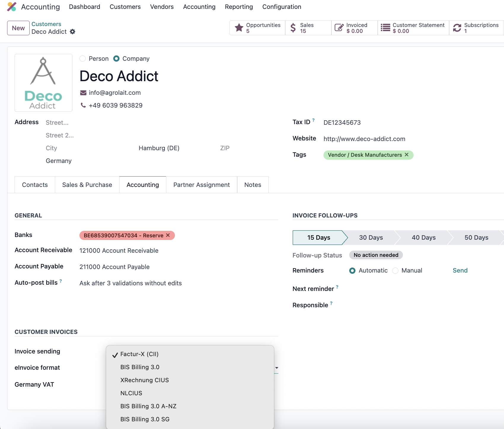504x429 pixels.
Task: Open the Opportunities stat button
Action: click(x=257, y=28)
